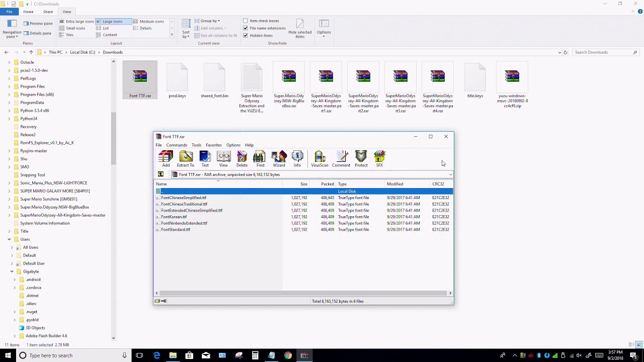Viewport: 644px width, 362px height.
Task: Open the WinRAR Commands menu
Action: click(177, 145)
